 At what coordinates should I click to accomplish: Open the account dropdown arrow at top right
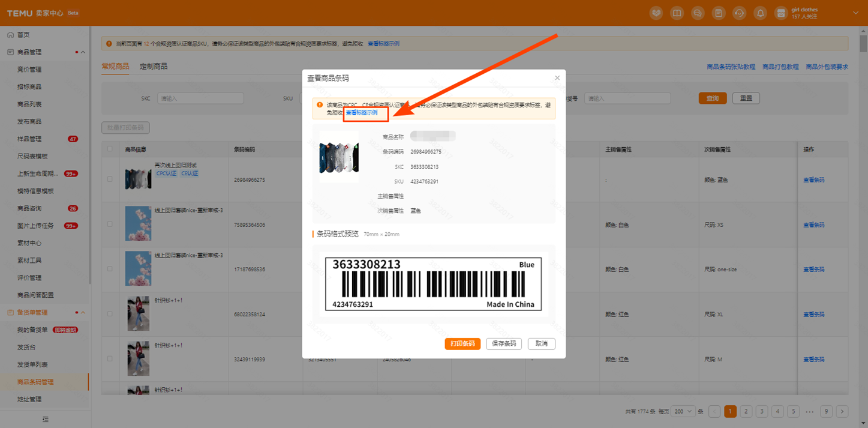855,13
